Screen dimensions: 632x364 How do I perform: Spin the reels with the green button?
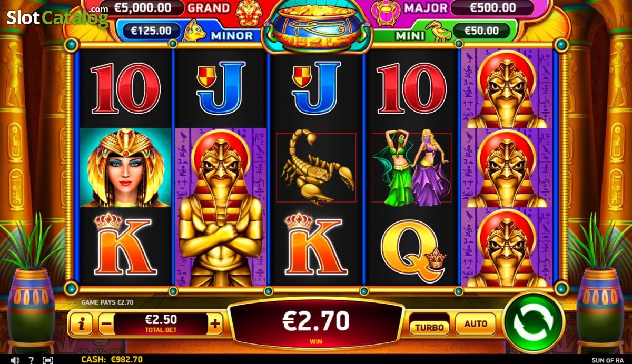point(534,321)
